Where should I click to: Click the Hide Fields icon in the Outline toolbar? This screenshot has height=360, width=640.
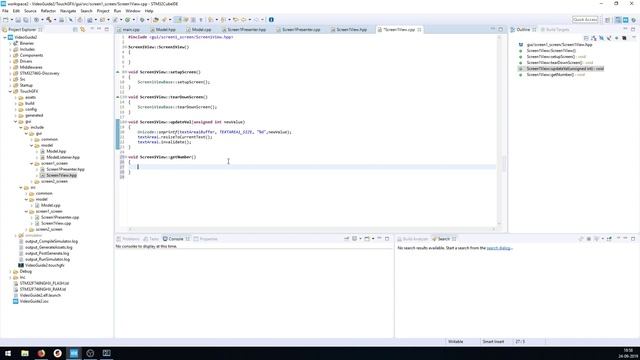tap(601, 38)
